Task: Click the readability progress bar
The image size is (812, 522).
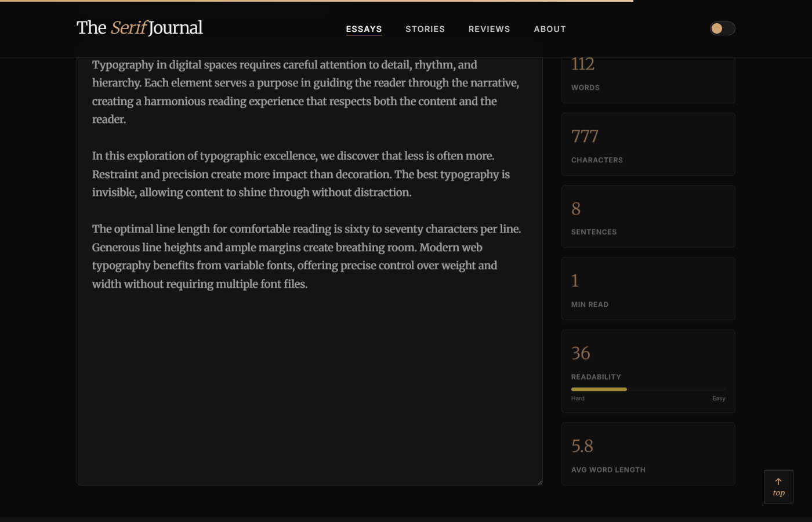Action: pyautogui.click(x=648, y=389)
